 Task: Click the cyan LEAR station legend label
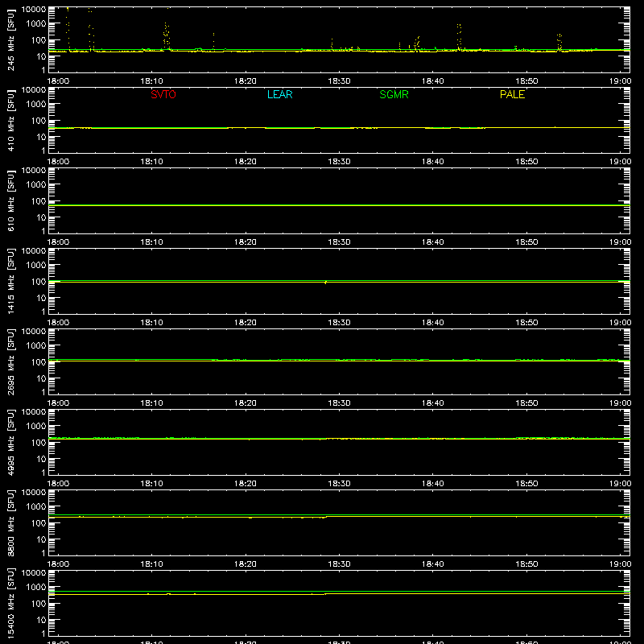[x=279, y=94]
